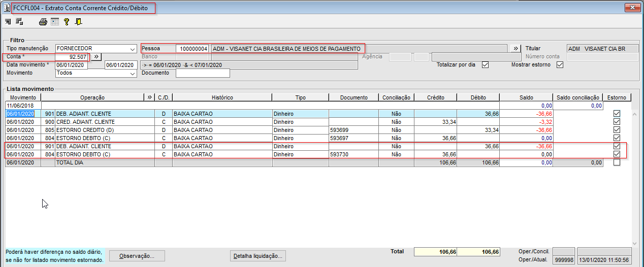Click the Saldo column header
The image size is (644, 267).
coord(526,97)
